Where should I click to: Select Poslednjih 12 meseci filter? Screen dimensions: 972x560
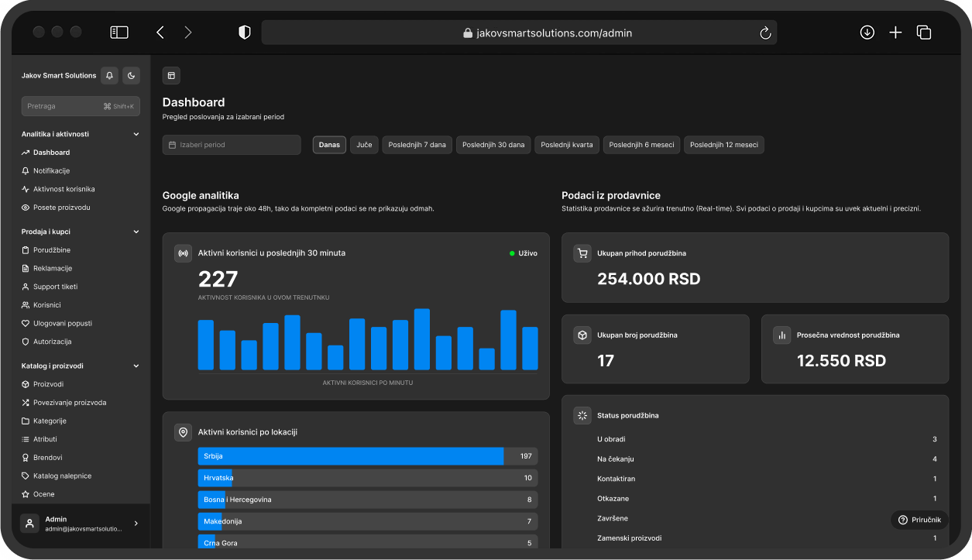(724, 145)
